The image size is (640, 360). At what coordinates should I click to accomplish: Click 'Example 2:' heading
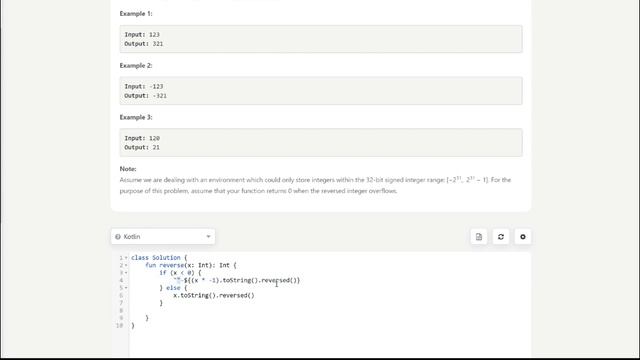click(136, 65)
